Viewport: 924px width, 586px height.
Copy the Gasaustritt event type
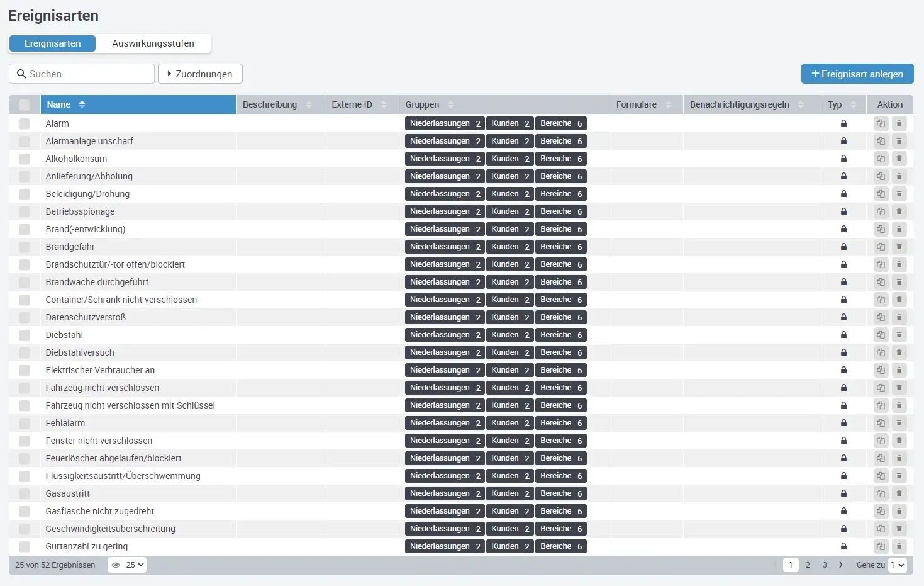(x=881, y=493)
